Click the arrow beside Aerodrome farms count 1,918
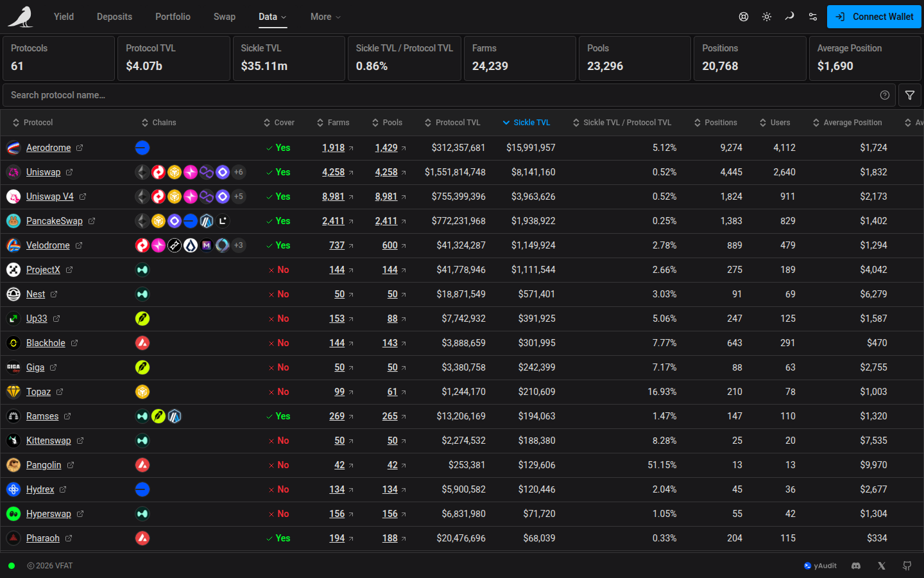This screenshot has width=924, height=578. (x=351, y=148)
